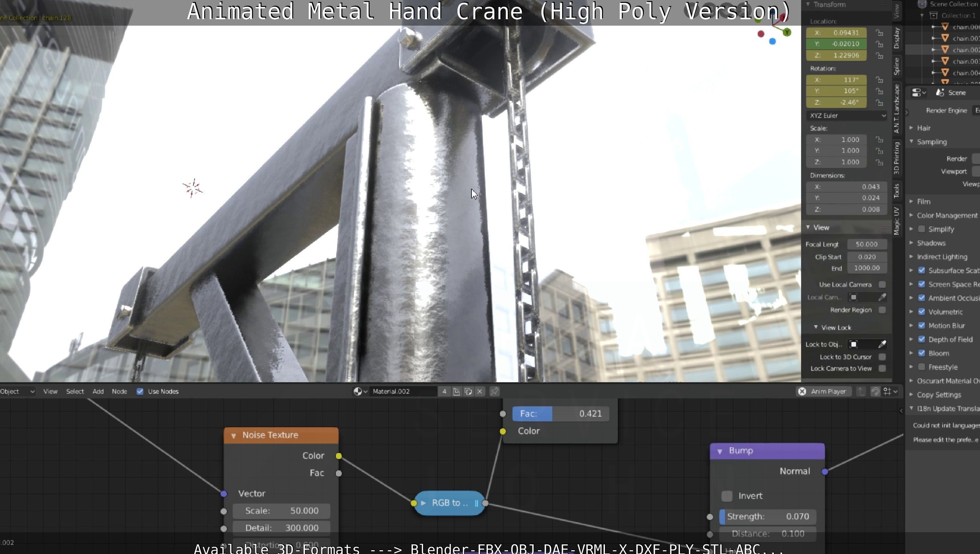Toggle Lock Camera to View checkbox

(882, 368)
